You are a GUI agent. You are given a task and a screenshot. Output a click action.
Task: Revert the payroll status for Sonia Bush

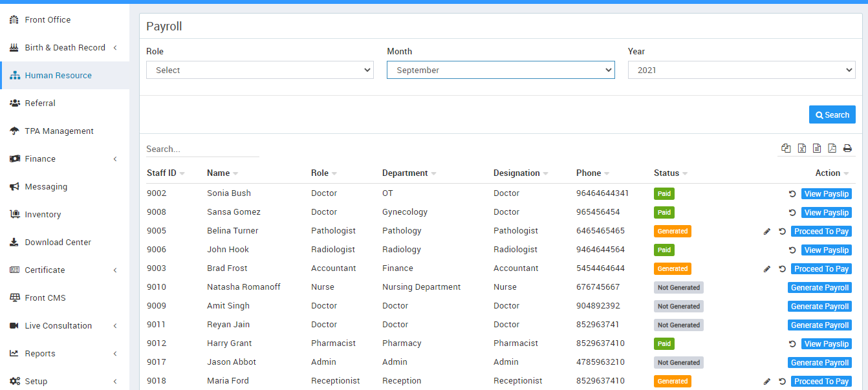click(x=792, y=194)
